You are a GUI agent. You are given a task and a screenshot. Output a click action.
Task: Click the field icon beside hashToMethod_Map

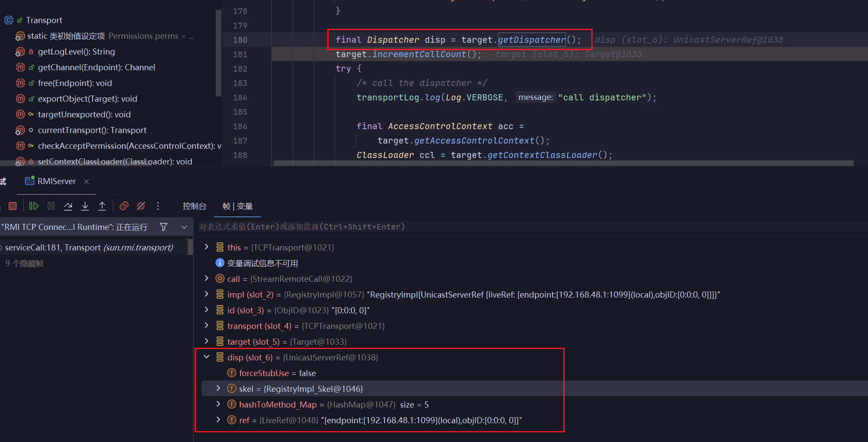pos(232,404)
